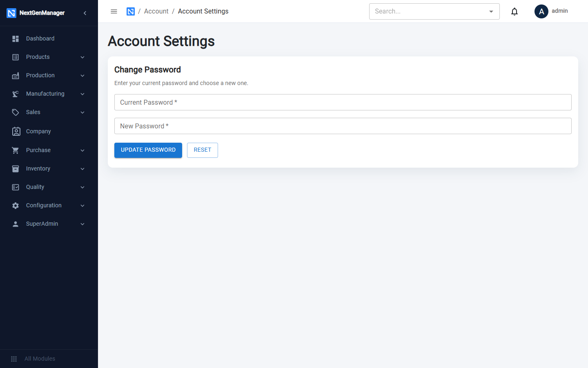Viewport: 588px width, 368px height.
Task: Expand the Products menu chevron
Action: pos(82,57)
